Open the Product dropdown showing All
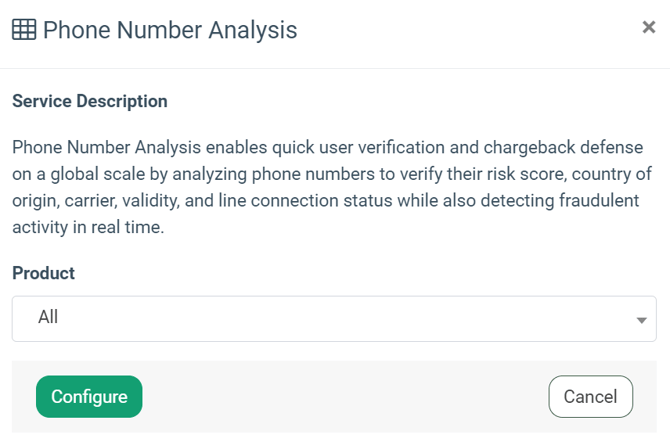The height and width of the screenshot is (442, 670). tap(334, 318)
